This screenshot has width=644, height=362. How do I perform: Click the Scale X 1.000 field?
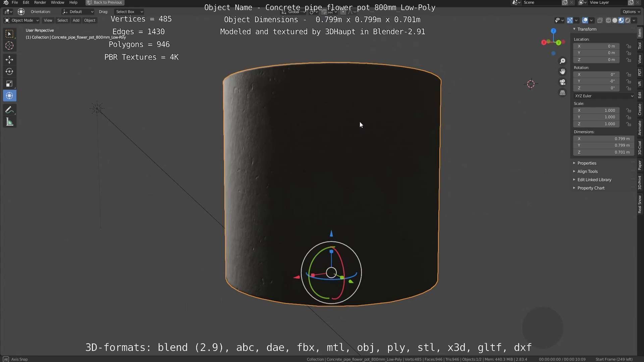click(596, 111)
